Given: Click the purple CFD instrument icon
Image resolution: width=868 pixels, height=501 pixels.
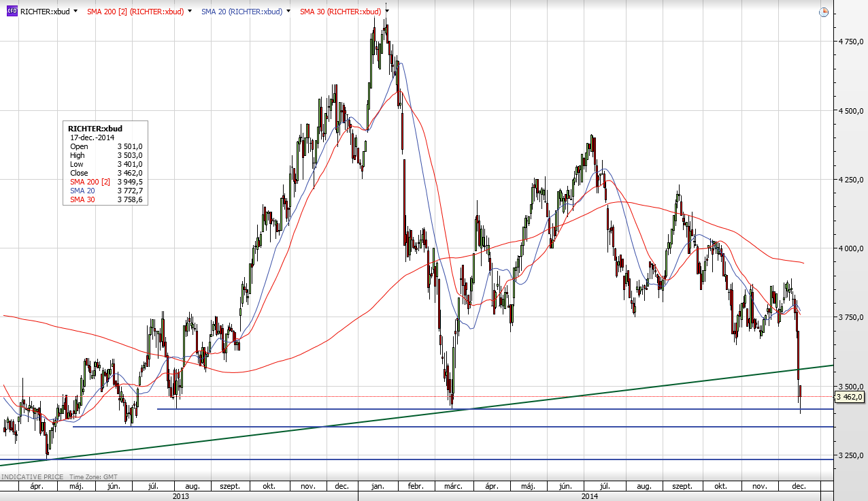Looking at the screenshot, I should point(12,12).
